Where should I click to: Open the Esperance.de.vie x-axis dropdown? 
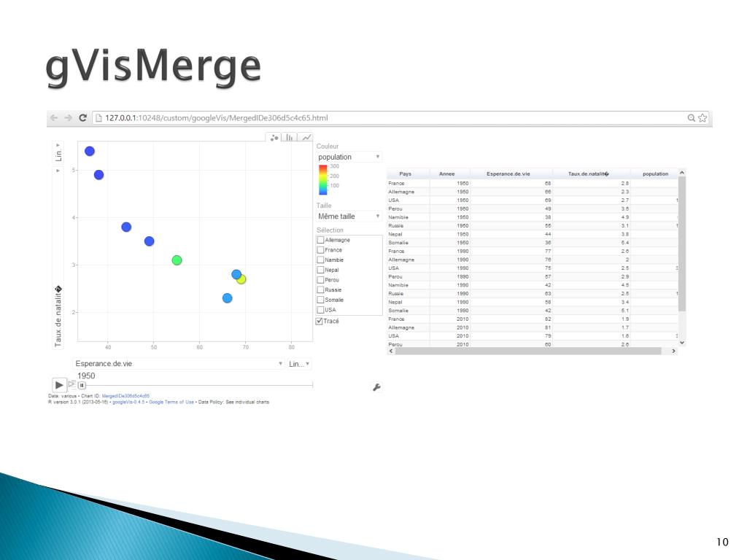[179, 364]
